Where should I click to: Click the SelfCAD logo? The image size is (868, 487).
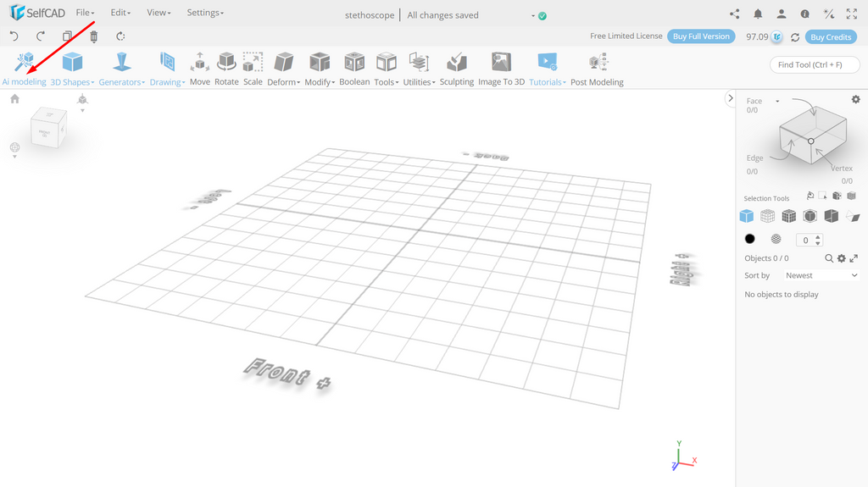tap(37, 12)
